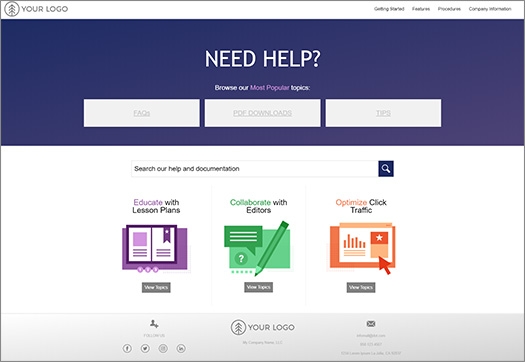Click the help and documentation search field

point(255,168)
